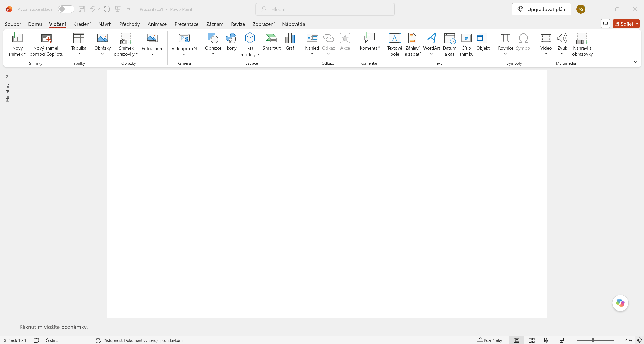Click the Čeština language indicator

(52, 340)
